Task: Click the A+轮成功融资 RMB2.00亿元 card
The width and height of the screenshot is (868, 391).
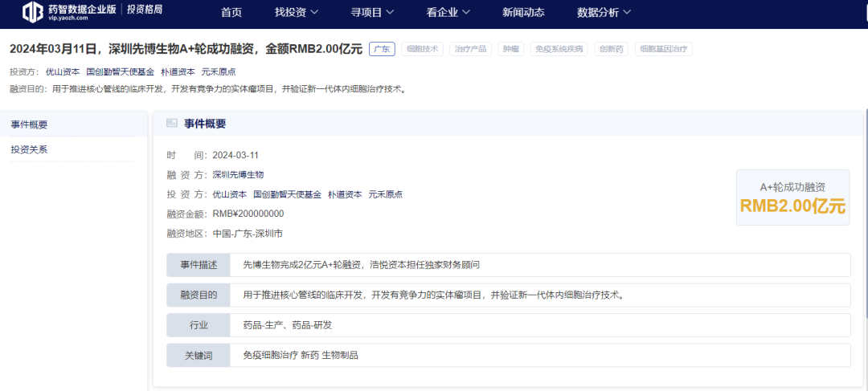Action: tap(792, 197)
